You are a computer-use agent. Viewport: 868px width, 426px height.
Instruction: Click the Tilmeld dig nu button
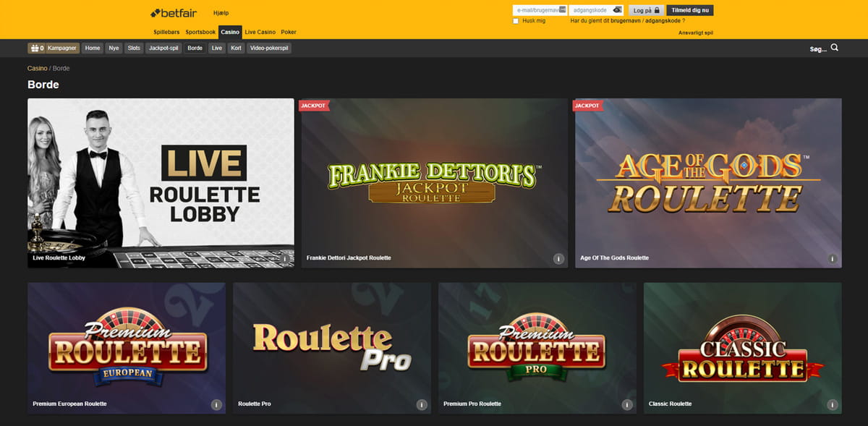tap(690, 10)
